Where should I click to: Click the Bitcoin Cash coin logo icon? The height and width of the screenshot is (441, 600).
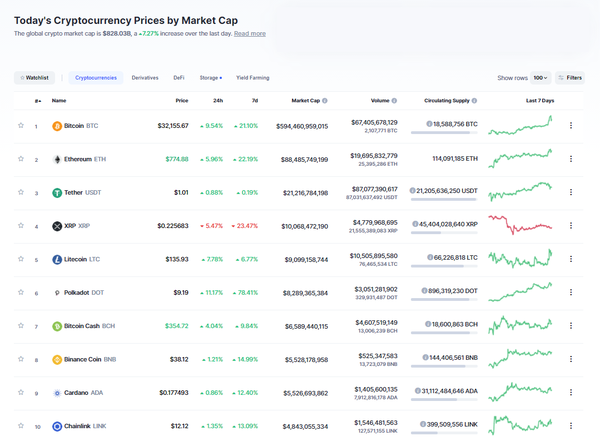pos(57,326)
